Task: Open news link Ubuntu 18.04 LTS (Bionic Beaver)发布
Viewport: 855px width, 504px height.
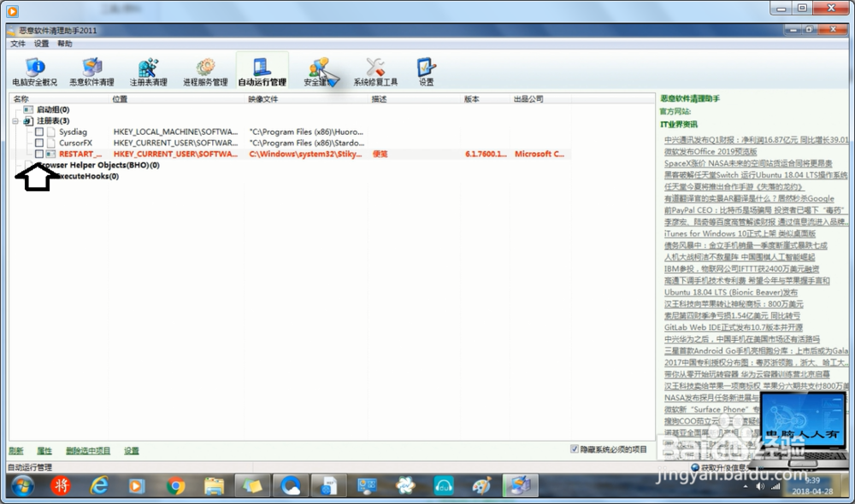Action: tap(731, 292)
